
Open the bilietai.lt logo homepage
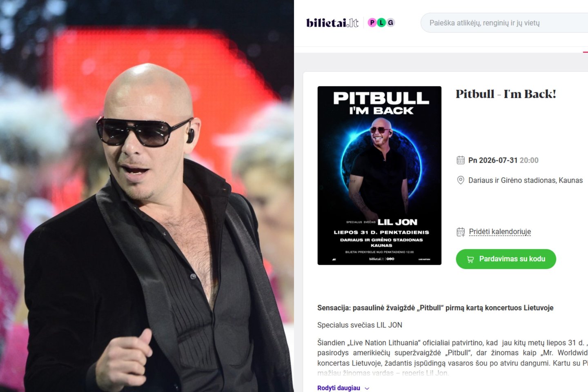[332, 23]
